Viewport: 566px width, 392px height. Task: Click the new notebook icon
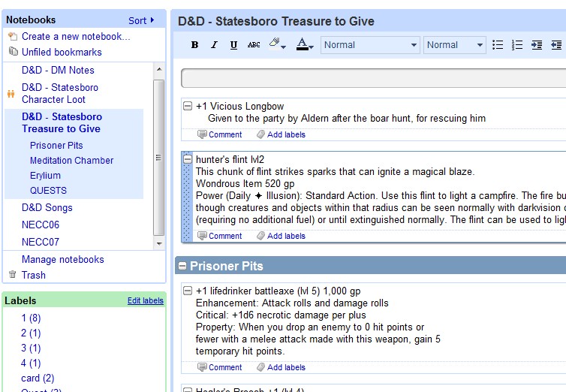[x=13, y=36]
